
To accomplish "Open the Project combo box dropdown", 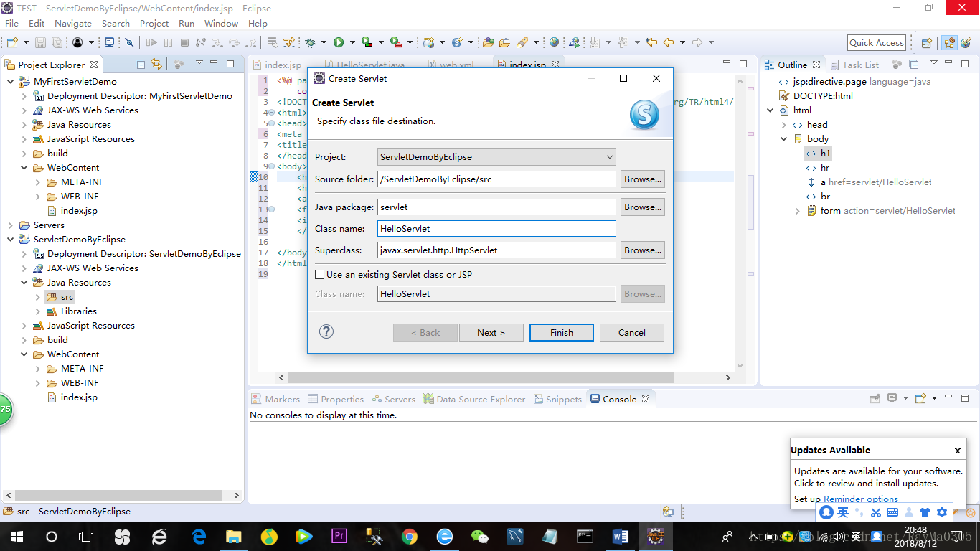I will [x=609, y=156].
